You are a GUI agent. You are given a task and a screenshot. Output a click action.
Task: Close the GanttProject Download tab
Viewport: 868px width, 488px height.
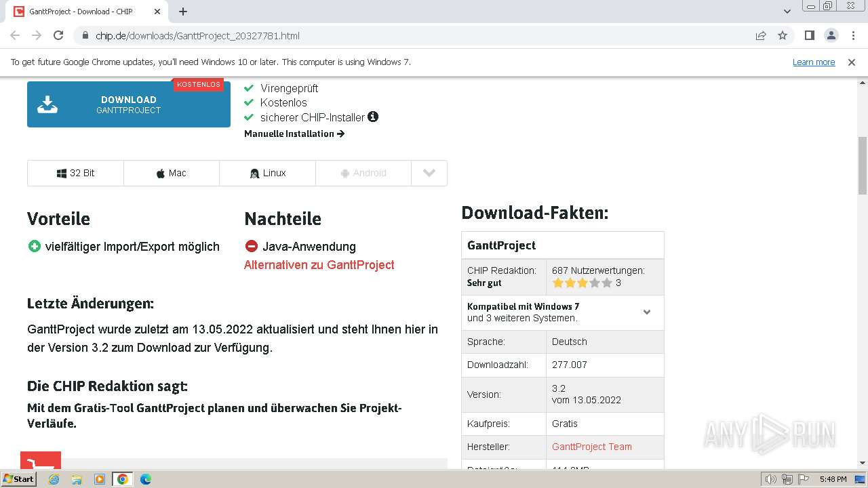point(157,12)
